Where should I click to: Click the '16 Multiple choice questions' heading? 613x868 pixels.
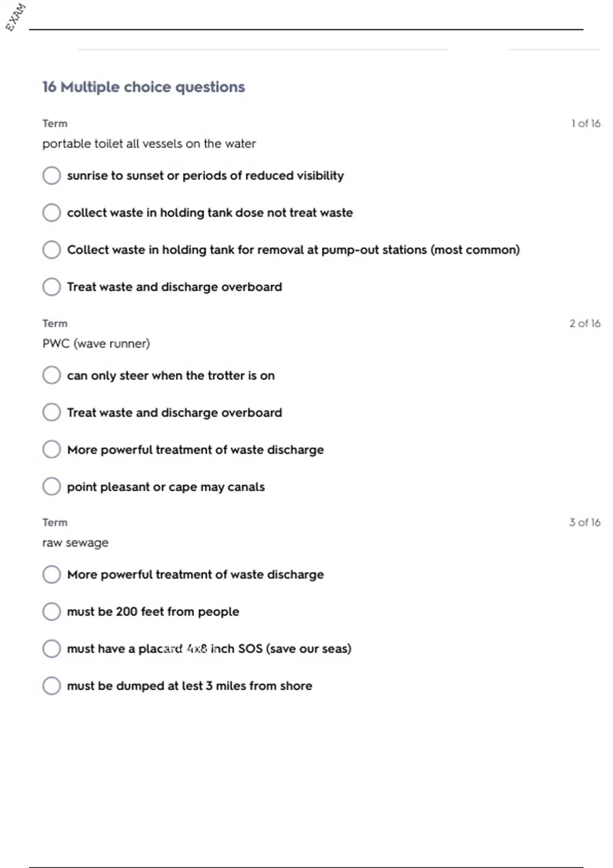[144, 87]
